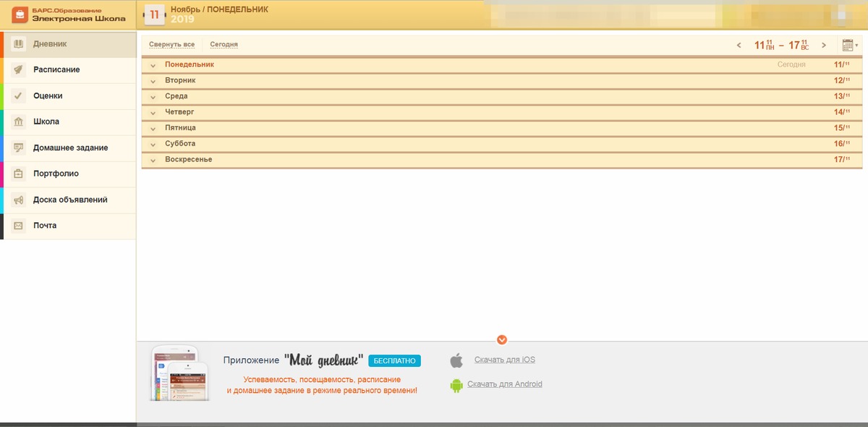Open the Оценки menu item
868x427 pixels.
coord(69,96)
